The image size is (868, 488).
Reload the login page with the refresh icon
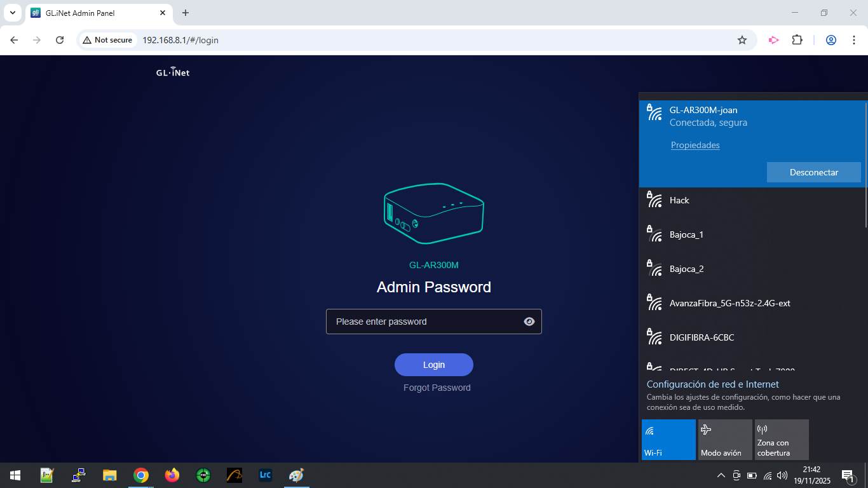59,39
